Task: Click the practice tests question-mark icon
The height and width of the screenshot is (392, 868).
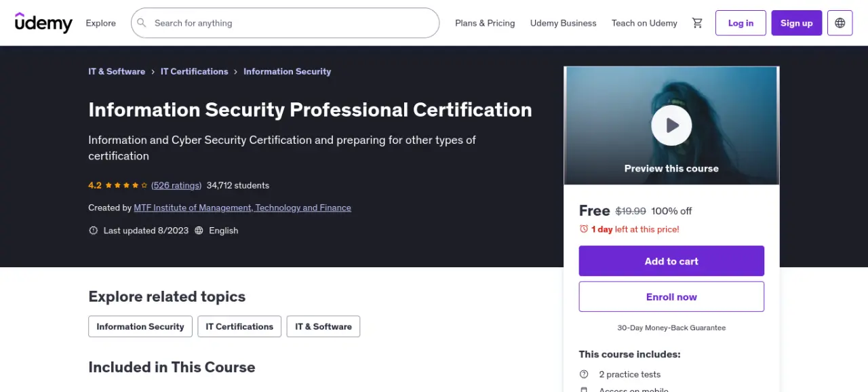Action: [584, 374]
